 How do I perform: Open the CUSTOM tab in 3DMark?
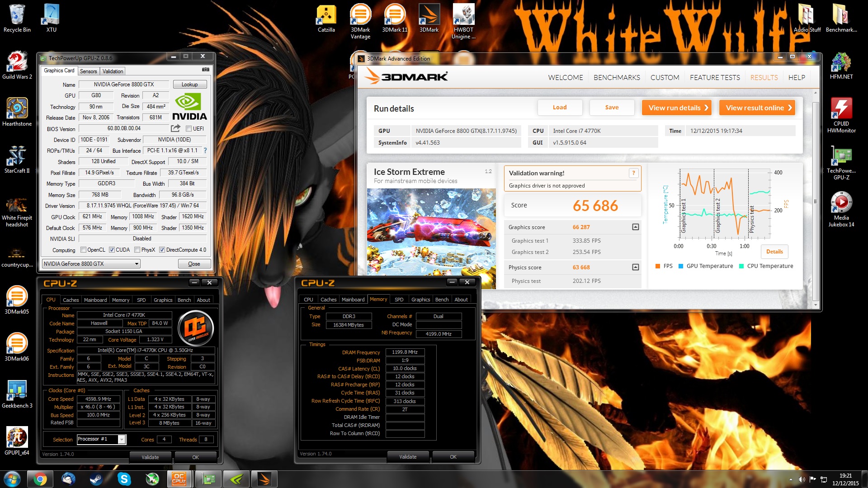[665, 78]
